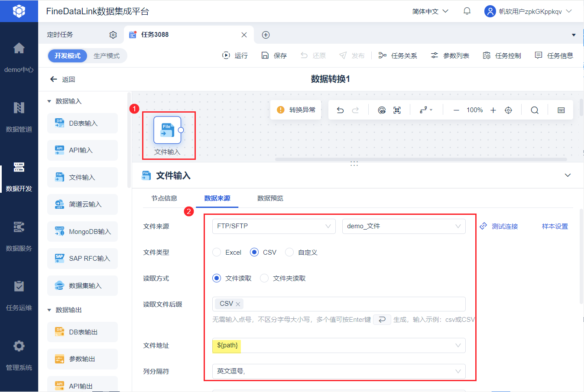Switch to 开发模式
This screenshot has height=392, width=584.
pos(68,56)
